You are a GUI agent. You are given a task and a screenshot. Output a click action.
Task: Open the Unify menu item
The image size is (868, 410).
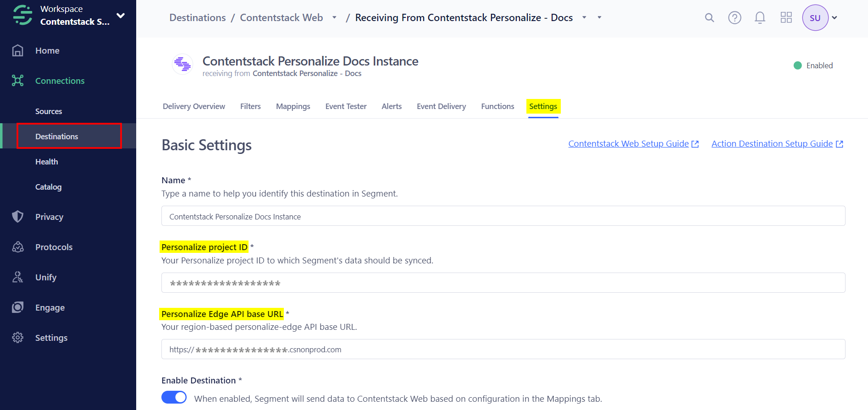pos(46,277)
